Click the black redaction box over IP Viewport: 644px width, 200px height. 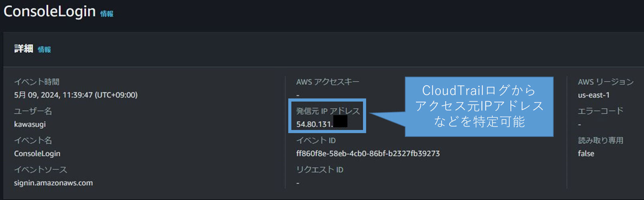[x=340, y=122]
